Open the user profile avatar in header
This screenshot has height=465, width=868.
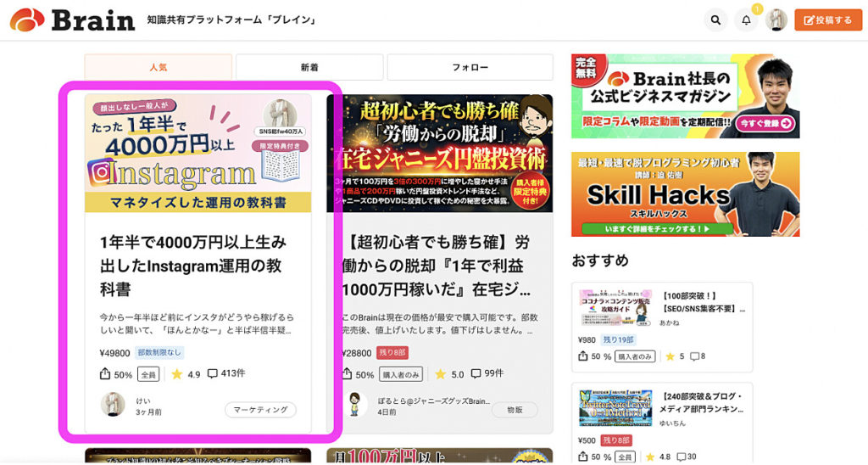coord(776,20)
